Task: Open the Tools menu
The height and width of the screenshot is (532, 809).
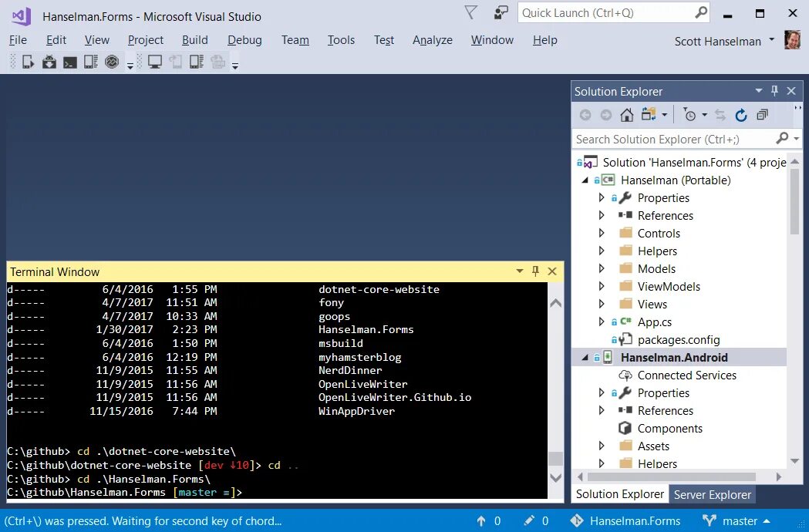Action: [341, 40]
